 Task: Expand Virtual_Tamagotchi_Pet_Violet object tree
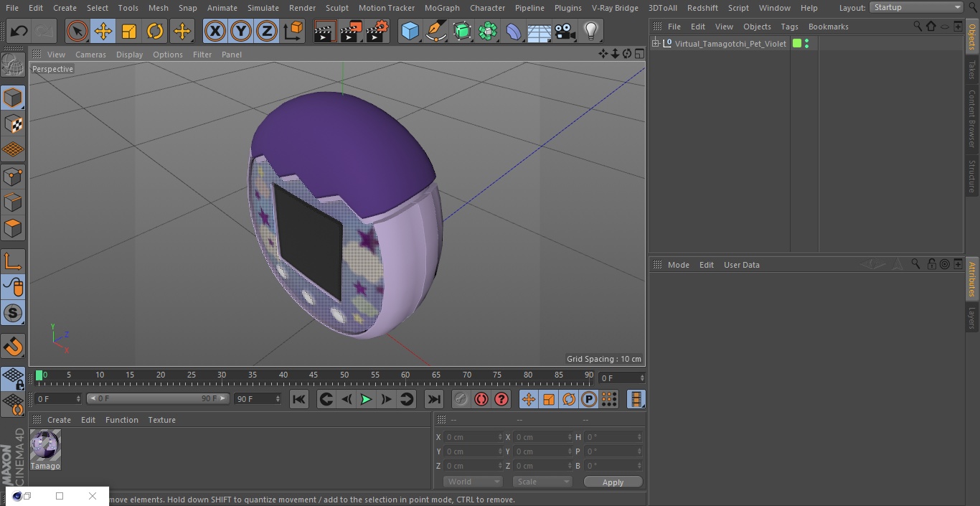[655, 44]
